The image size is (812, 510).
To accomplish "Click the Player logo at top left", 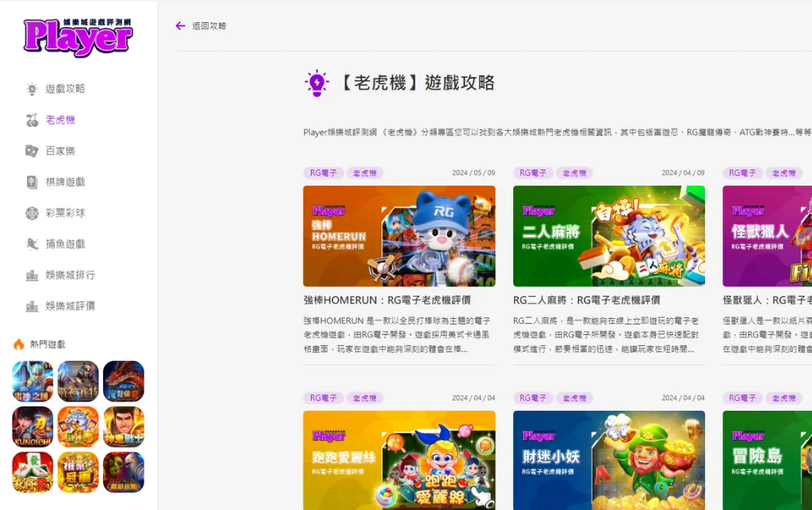I will click(x=77, y=36).
